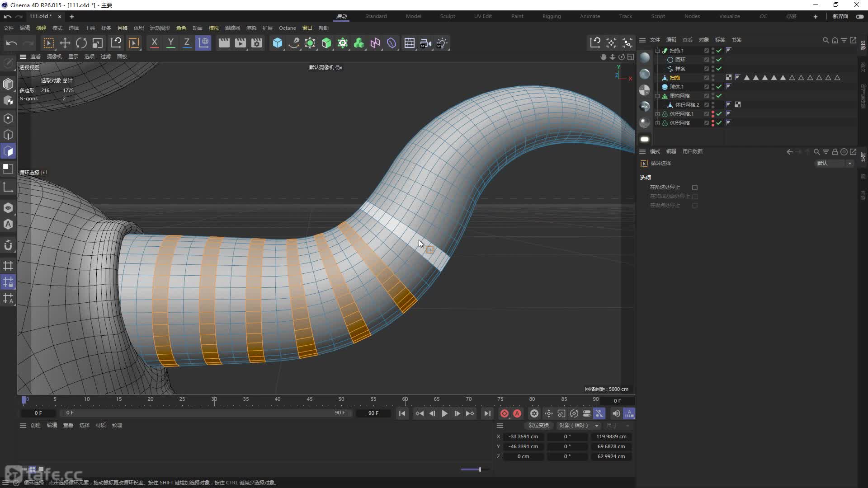868x488 pixels.
Task: Expand the 体积网格 tree node
Action: tap(658, 123)
